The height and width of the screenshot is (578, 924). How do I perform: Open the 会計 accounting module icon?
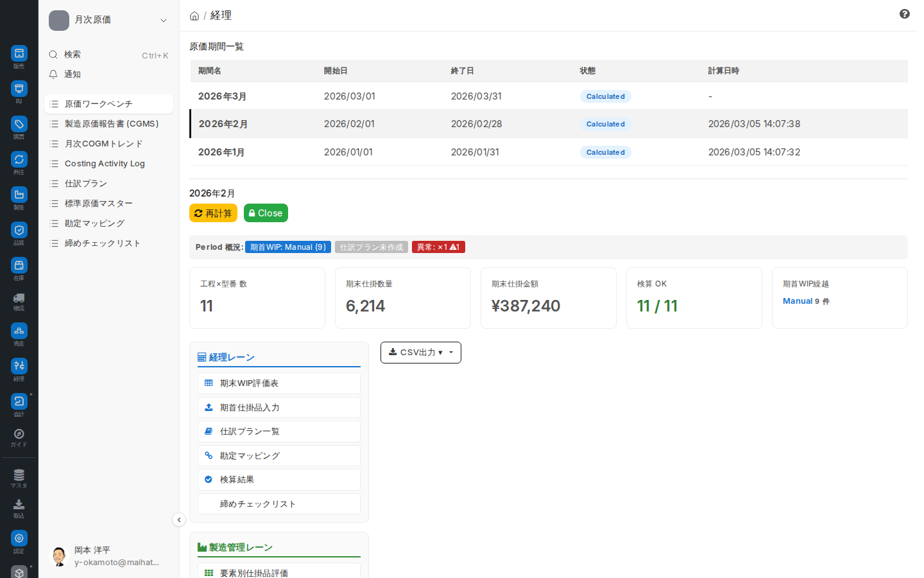pyautogui.click(x=19, y=401)
